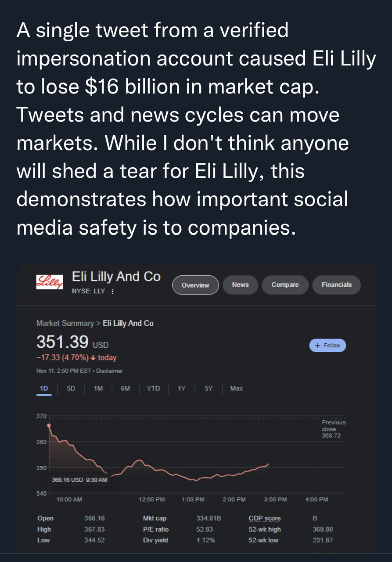Screen dimensions: 392x562
Task: Select the Overview tab
Action: point(195,285)
